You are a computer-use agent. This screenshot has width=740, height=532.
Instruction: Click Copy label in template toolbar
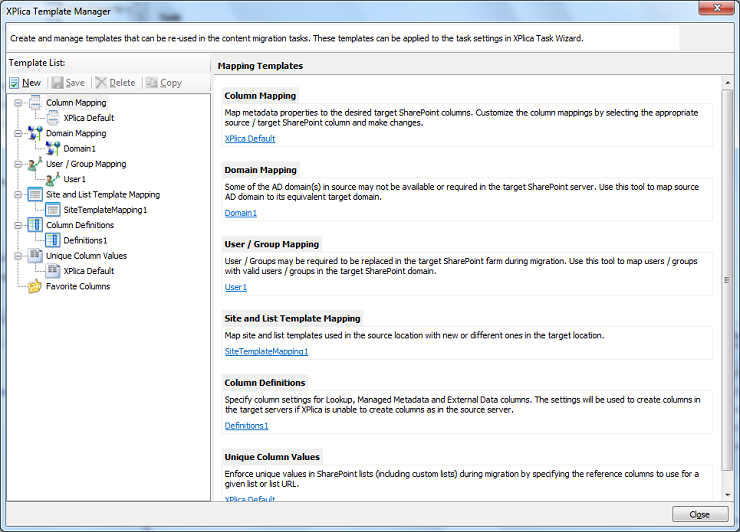171,83
